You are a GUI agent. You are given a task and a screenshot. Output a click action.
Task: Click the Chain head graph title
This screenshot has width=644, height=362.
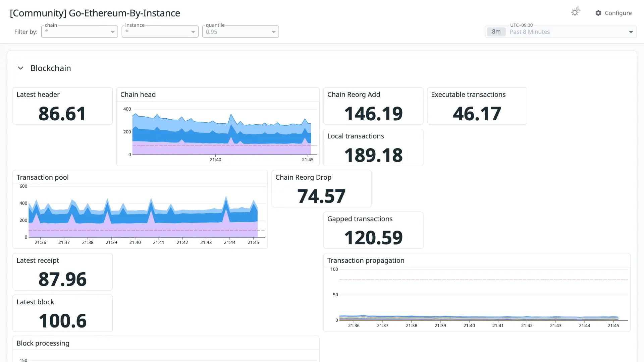(x=138, y=95)
